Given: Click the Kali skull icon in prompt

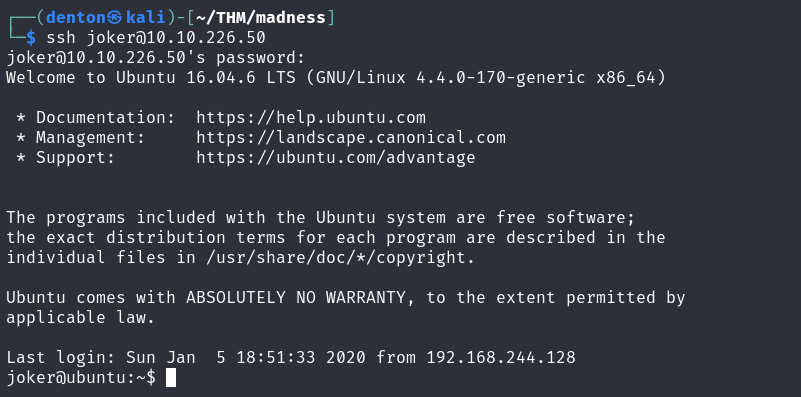Looking at the screenshot, I should pyautogui.click(x=115, y=18).
